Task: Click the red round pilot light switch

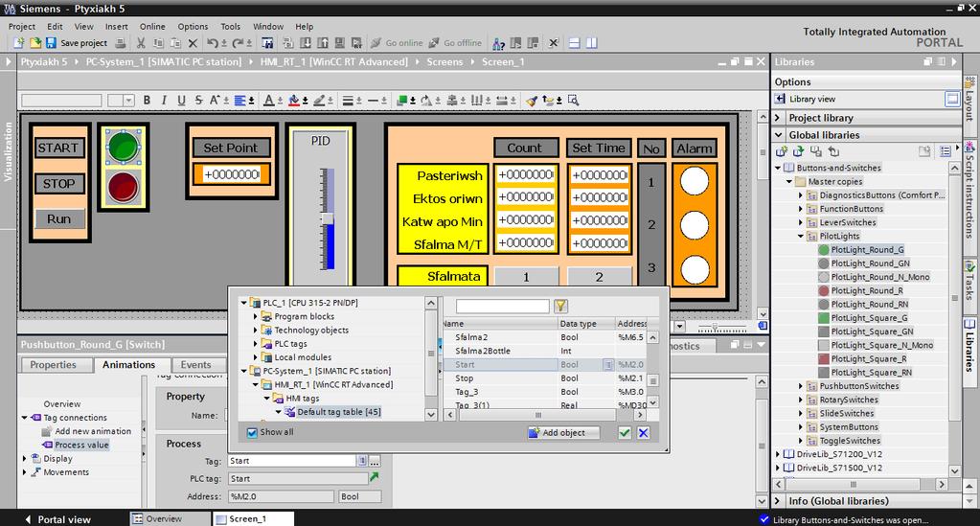Action: [124, 187]
